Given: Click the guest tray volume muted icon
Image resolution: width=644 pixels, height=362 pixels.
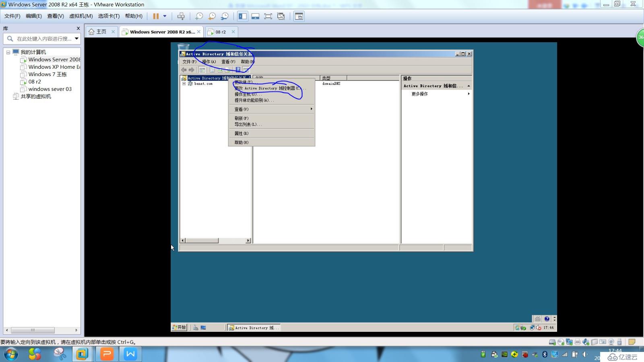Looking at the screenshot, I should [x=539, y=327].
